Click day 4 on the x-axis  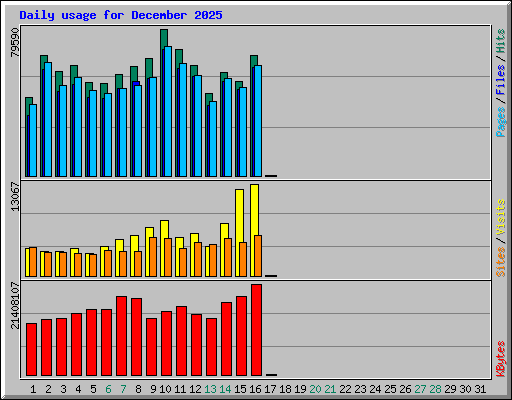(x=78, y=389)
